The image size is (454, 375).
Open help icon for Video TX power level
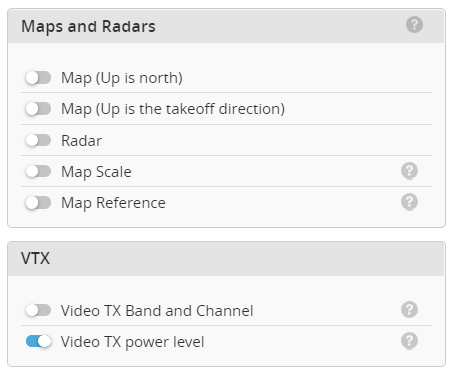(409, 341)
